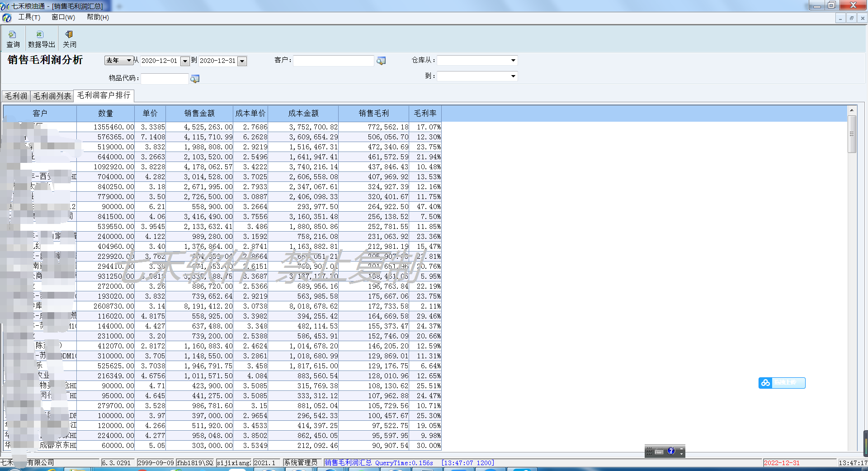Sort by the 销售毛利 column header
This screenshot has width=868, height=471.
point(374,114)
